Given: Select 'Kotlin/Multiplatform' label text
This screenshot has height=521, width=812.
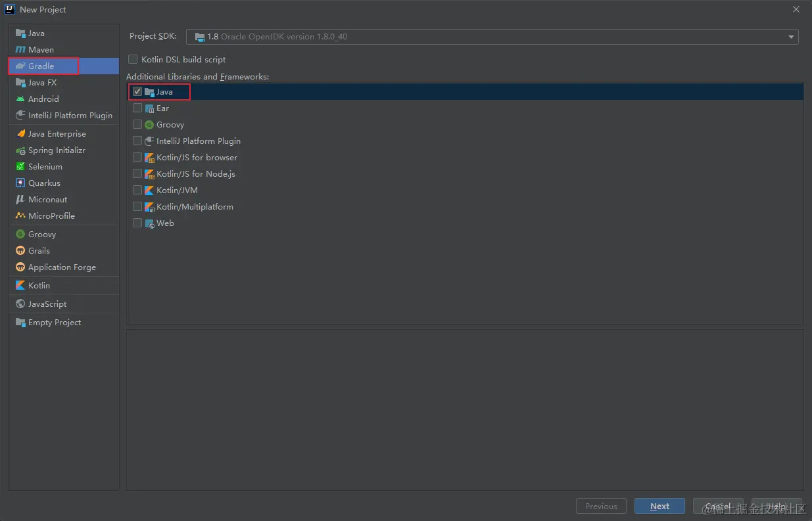Looking at the screenshot, I should 195,207.
